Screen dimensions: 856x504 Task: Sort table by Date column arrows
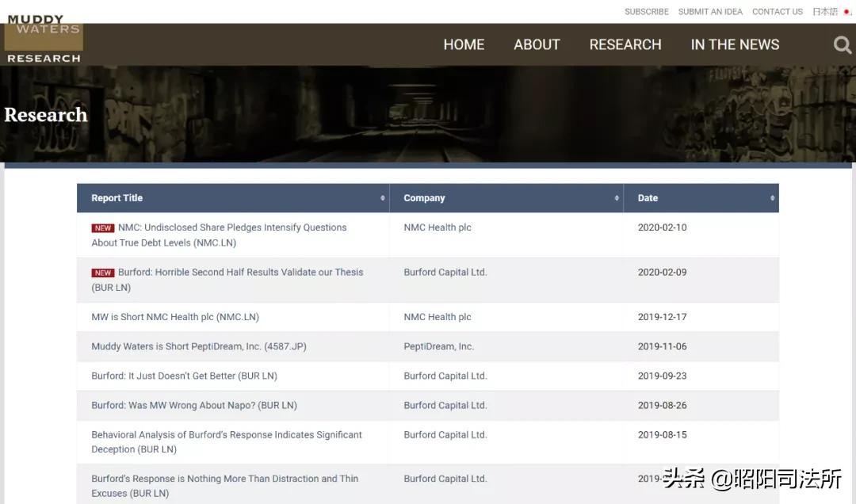point(772,198)
